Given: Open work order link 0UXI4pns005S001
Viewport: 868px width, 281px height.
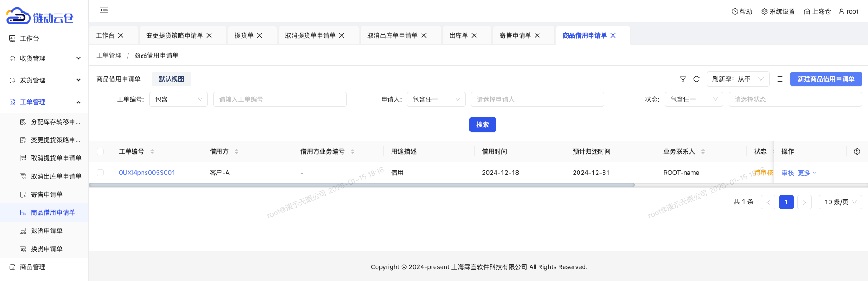Looking at the screenshot, I should pos(147,173).
